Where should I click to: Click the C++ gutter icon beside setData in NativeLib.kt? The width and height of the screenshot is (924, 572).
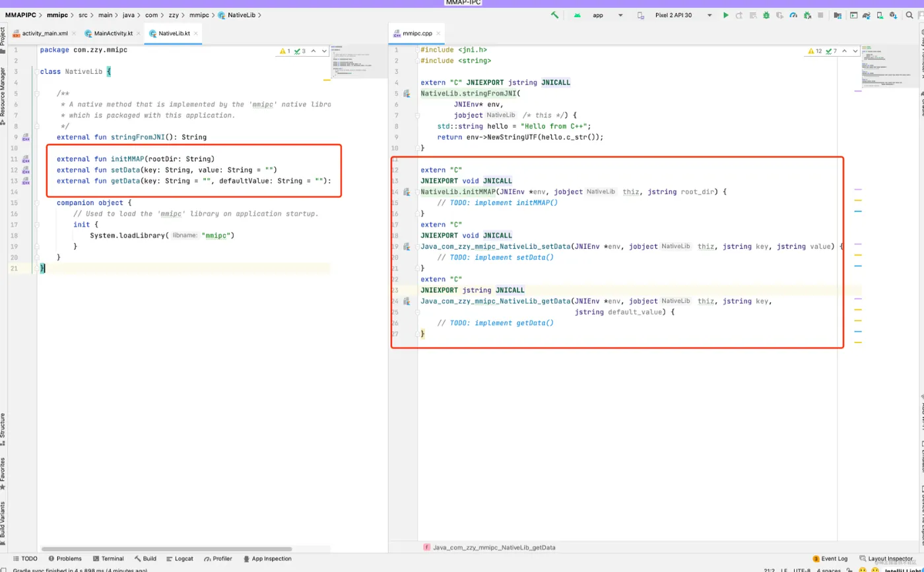[26, 170]
